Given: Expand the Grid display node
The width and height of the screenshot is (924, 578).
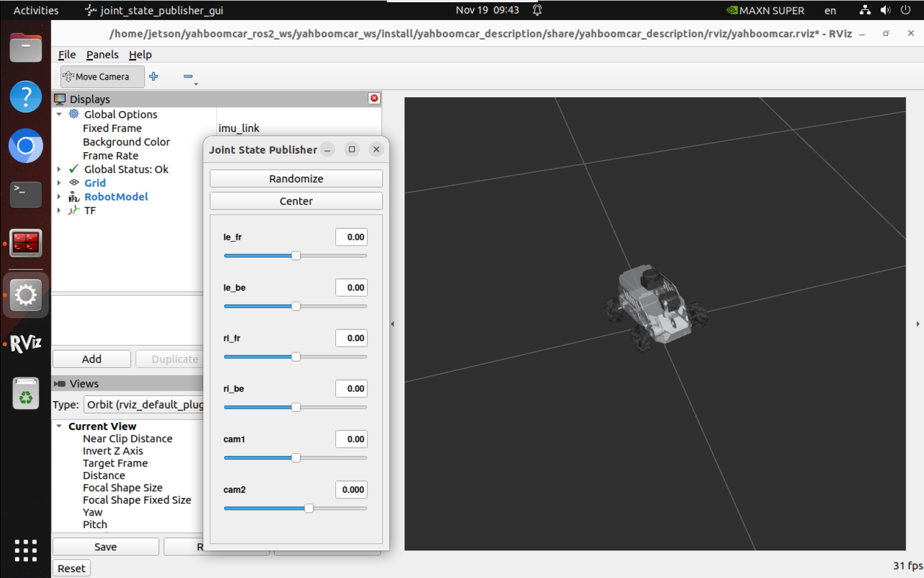Looking at the screenshot, I should tap(59, 183).
